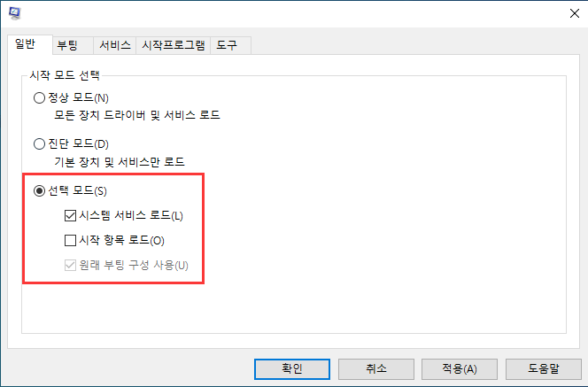Close the dialog with the X button
The width and height of the screenshot is (588, 387).
tap(574, 13)
